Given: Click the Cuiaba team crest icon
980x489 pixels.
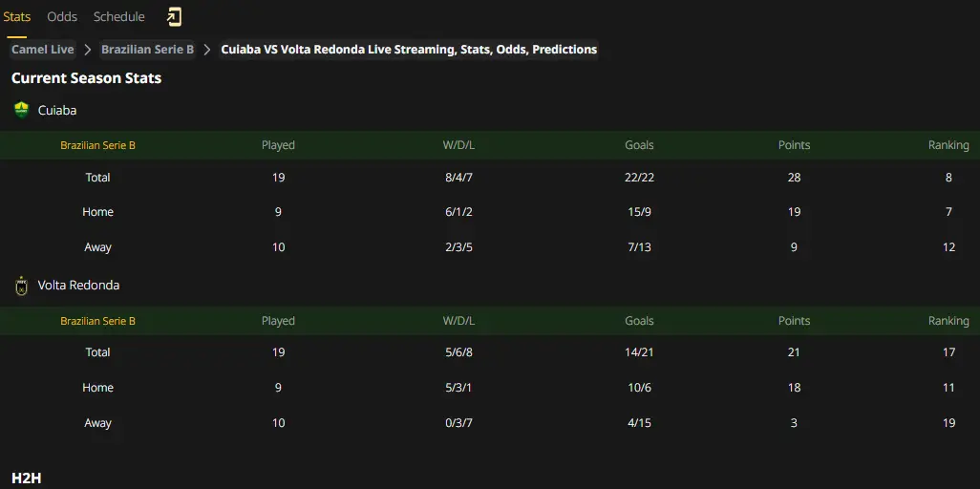Looking at the screenshot, I should pos(22,110).
